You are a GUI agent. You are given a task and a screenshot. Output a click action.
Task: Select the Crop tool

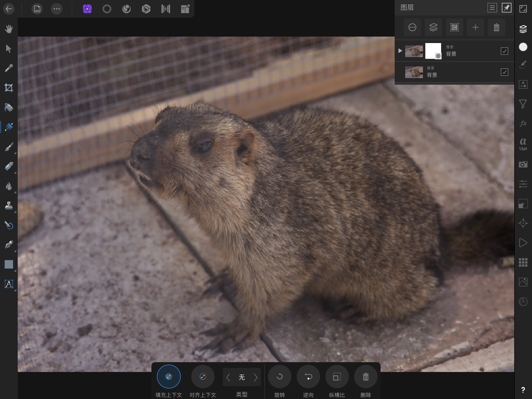(9, 88)
